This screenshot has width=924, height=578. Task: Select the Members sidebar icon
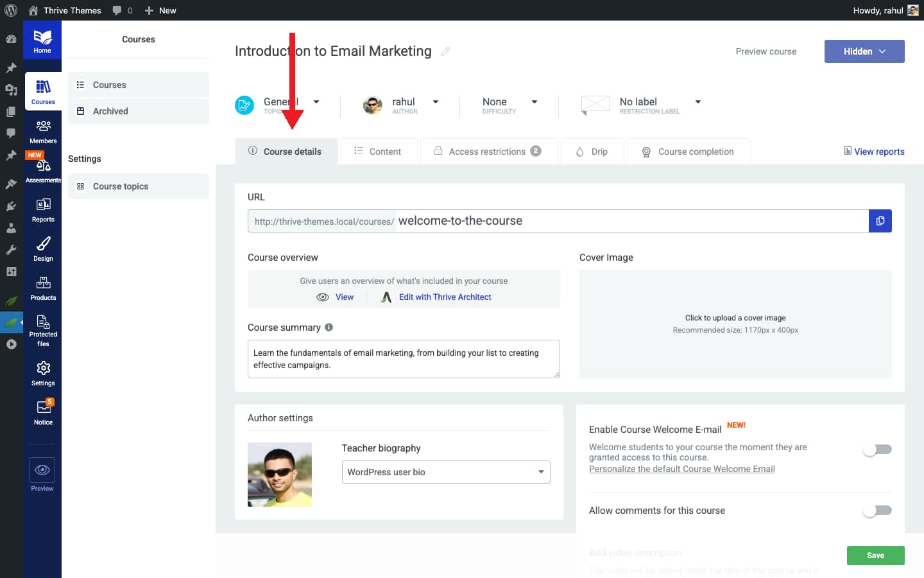click(x=43, y=130)
